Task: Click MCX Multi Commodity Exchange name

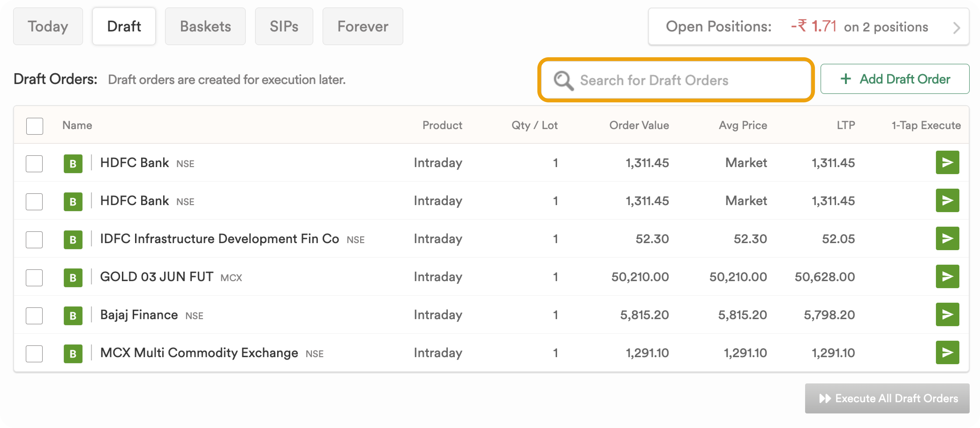Action: (x=199, y=353)
